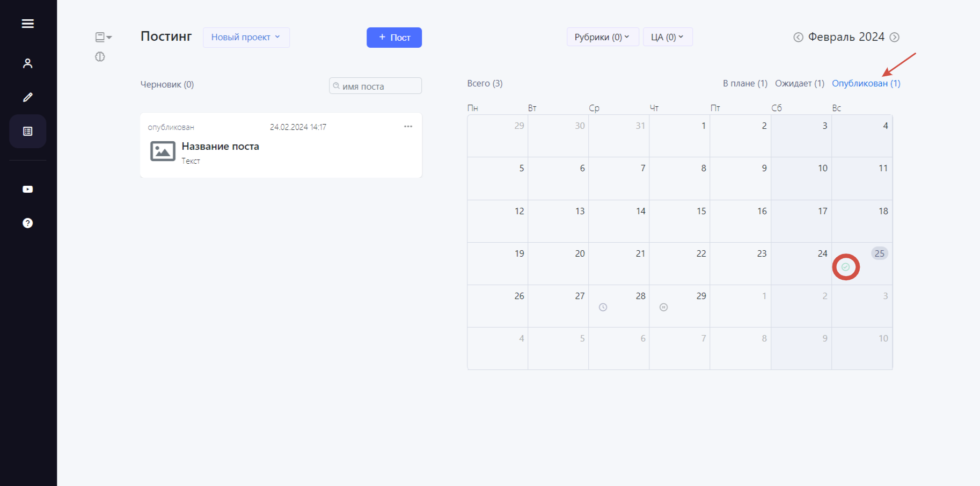The height and width of the screenshot is (486, 980).
Task: Click the опубликован status on post card
Action: (171, 127)
